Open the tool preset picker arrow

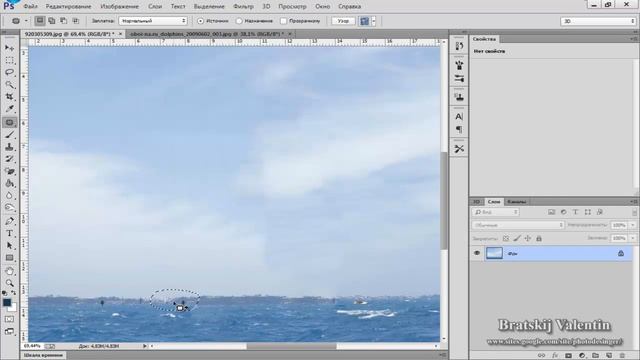[26, 21]
